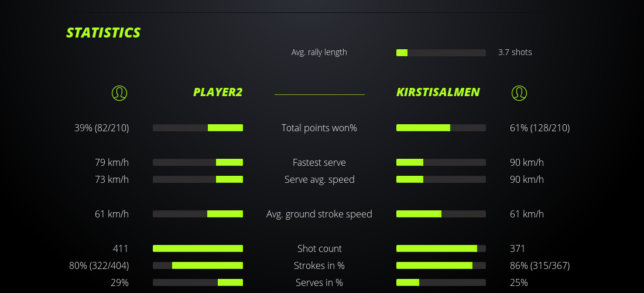Click PLAYER2's Shot count bar
The height and width of the screenshot is (293, 644).
pyautogui.click(x=198, y=248)
